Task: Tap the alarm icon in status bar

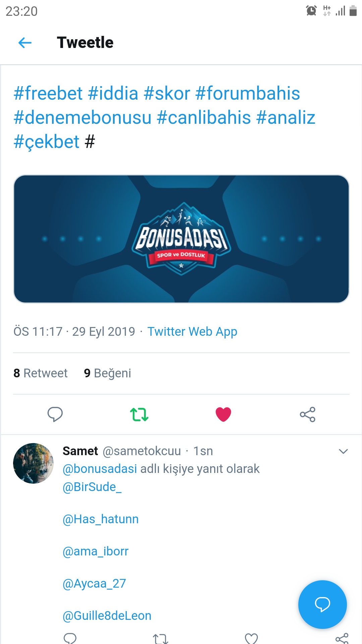Action: click(x=311, y=11)
